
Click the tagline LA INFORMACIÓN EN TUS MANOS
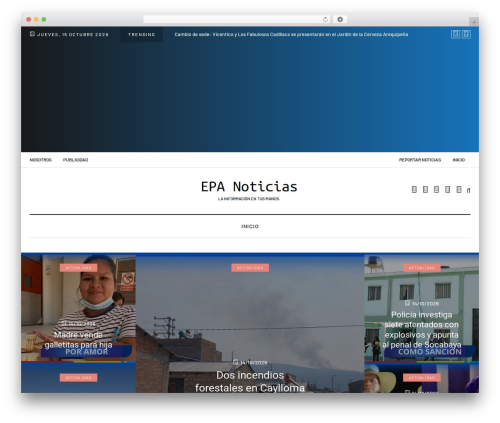[x=249, y=199]
